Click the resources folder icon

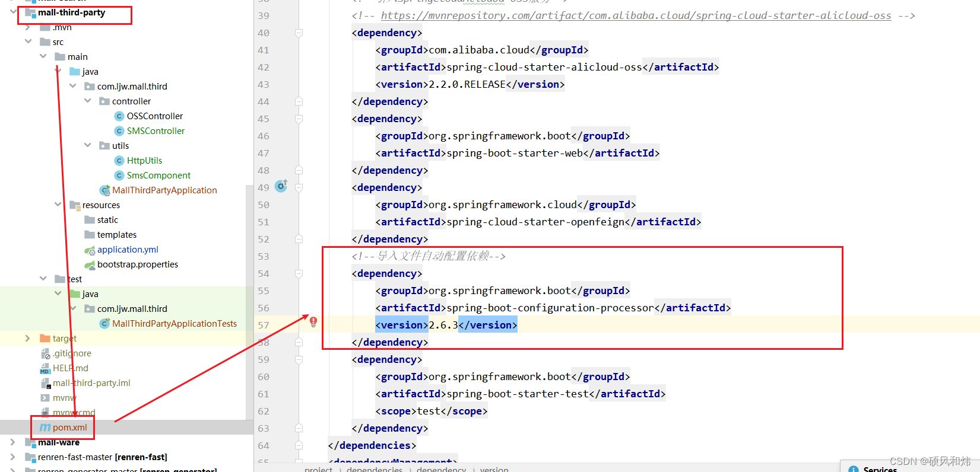75,205
